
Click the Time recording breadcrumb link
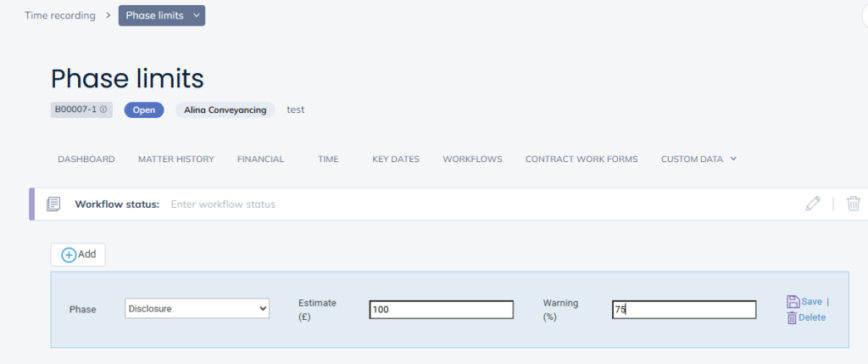pos(60,15)
